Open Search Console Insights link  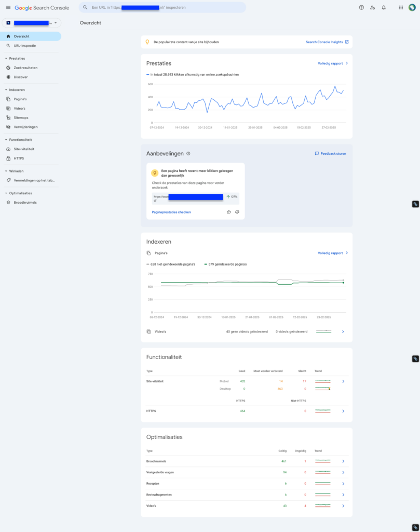tap(327, 42)
